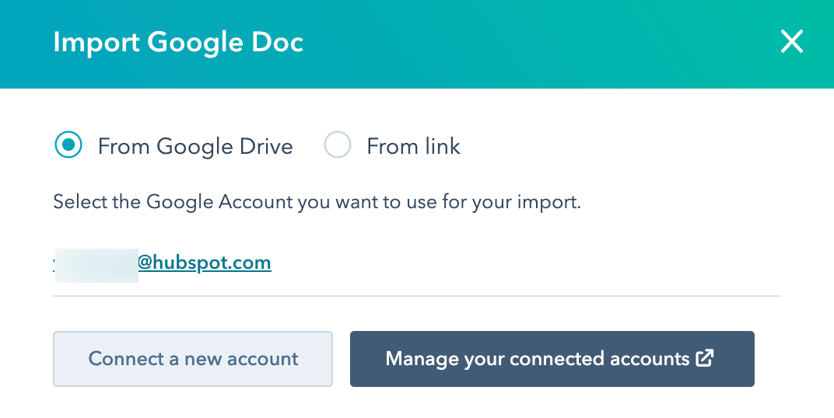This screenshot has height=418, width=834.
Task: Close the Import Google Doc dialog
Action: click(791, 42)
